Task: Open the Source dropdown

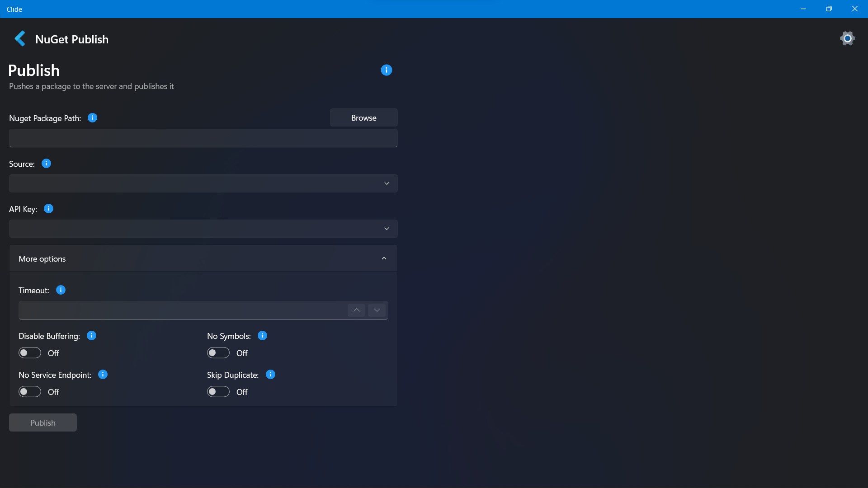Action: [x=203, y=183]
